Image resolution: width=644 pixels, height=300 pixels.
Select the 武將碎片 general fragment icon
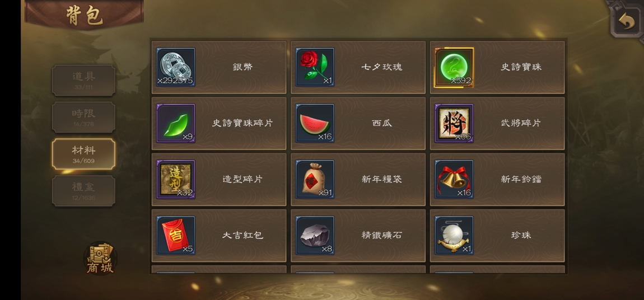(x=454, y=123)
